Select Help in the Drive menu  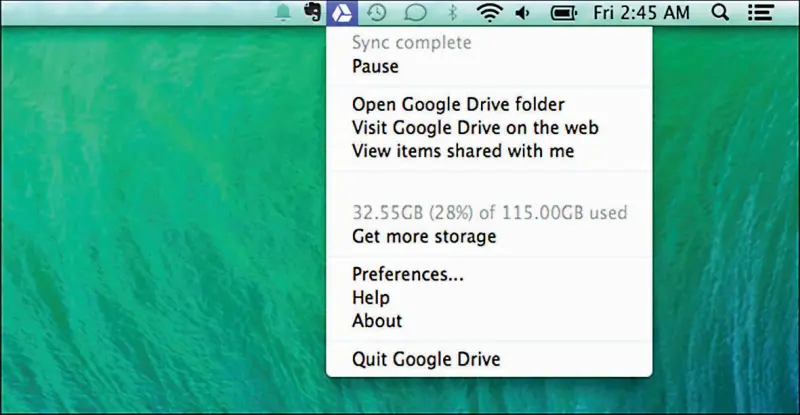[x=371, y=298]
